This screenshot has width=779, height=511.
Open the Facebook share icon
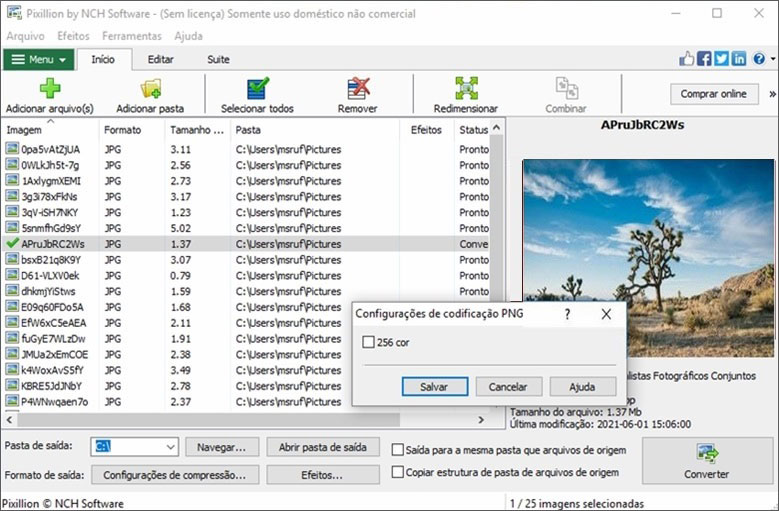pos(704,59)
